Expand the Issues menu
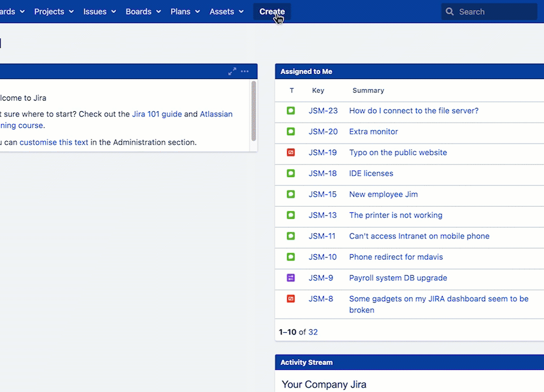 click(100, 11)
